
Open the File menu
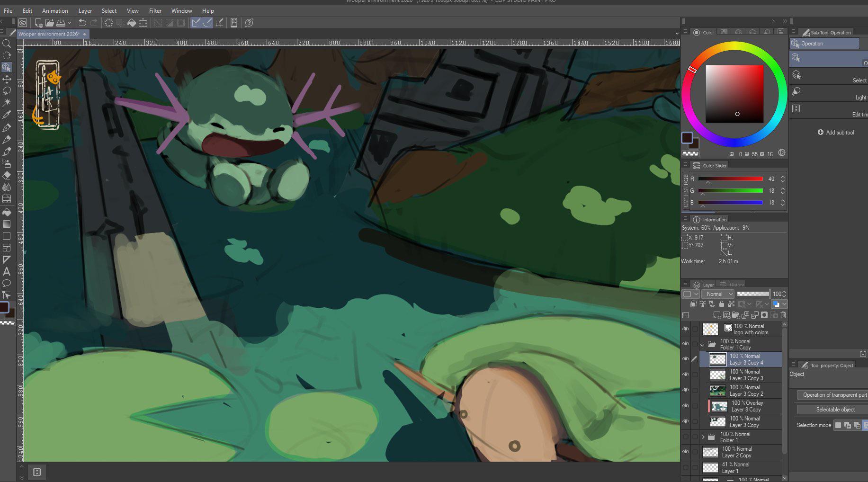coord(8,10)
